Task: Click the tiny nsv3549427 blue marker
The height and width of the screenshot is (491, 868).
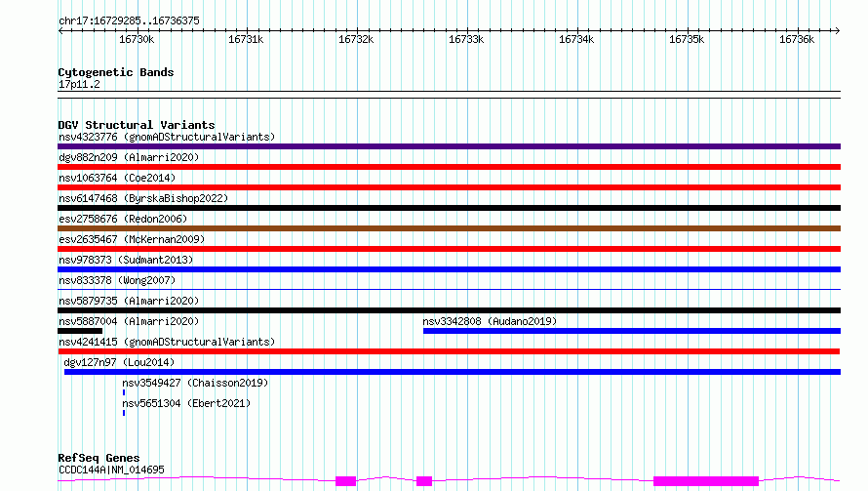Action: coord(124,392)
